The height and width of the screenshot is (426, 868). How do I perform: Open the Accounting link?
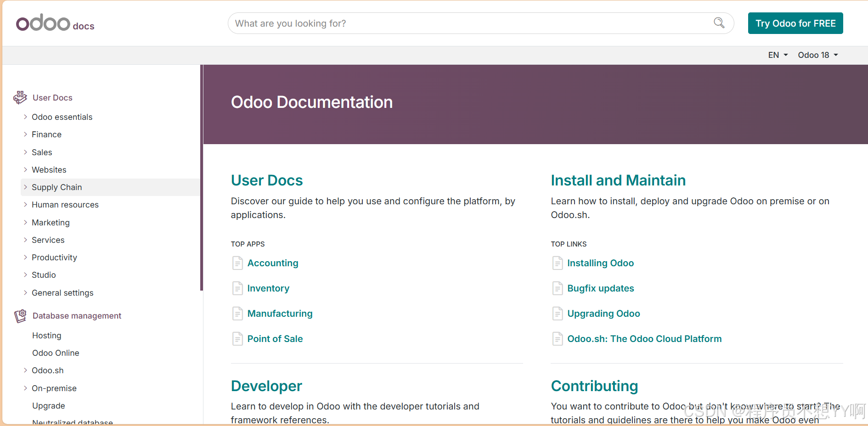point(273,263)
